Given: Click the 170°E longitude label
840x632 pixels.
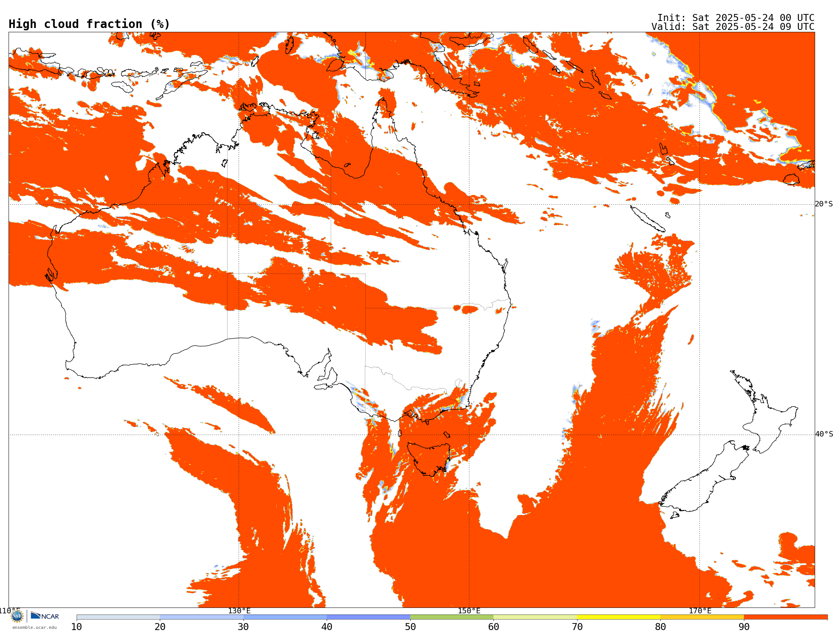Looking at the screenshot, I should 700,611.
